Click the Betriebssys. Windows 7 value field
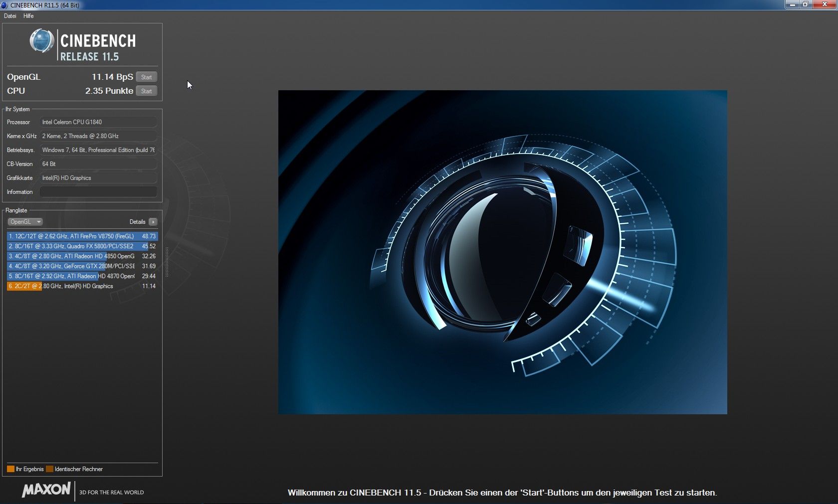 click(98, 150)
